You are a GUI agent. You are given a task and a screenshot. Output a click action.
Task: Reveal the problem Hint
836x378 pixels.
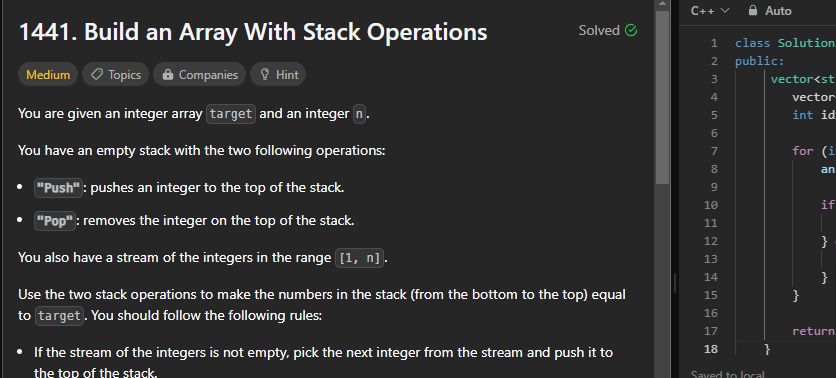pos(278,75)
